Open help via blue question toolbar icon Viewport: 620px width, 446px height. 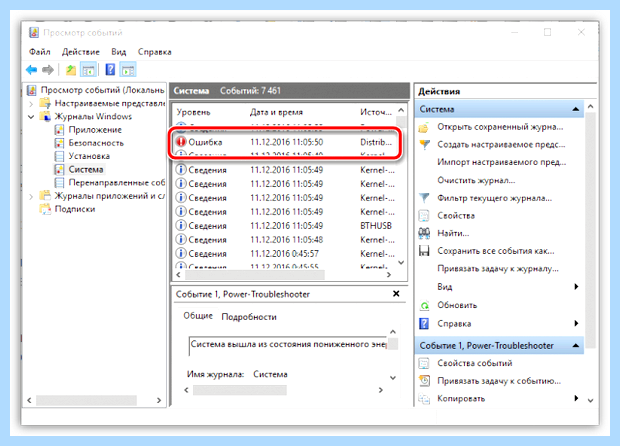pyautogui.click(x=110, y=70)
